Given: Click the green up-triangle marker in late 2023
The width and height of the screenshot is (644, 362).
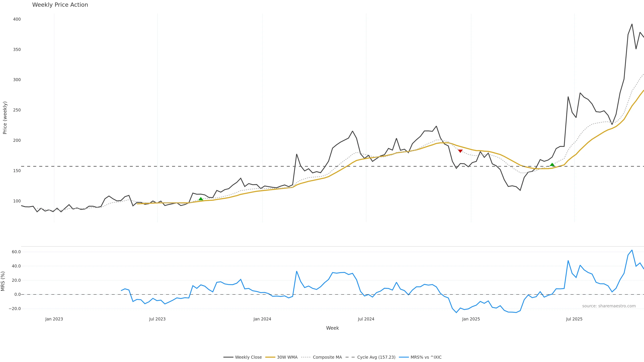Looking at the screenshot, I should pyautogui.click(x=201, y=199).
